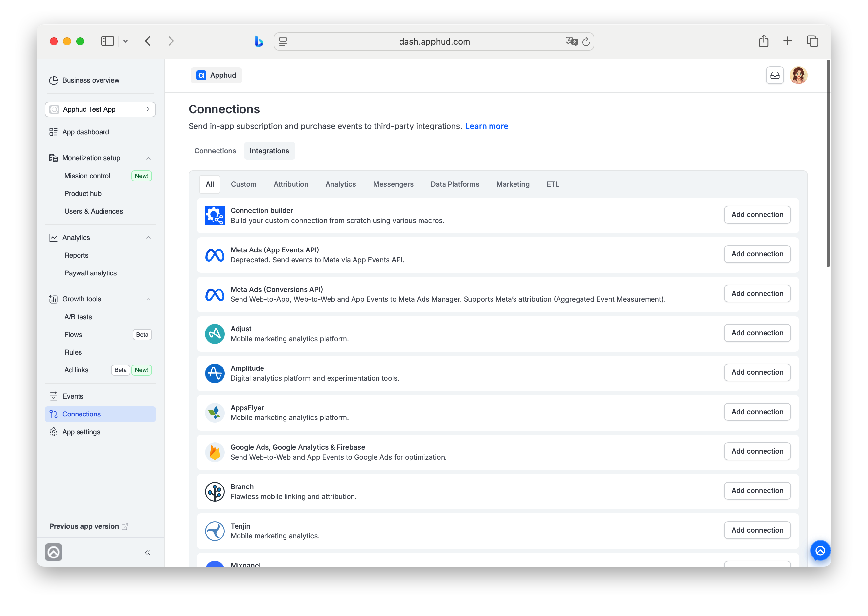The height and width of the screenshot is (616, 868).
Task: Collapse the Analytics section chevron
Action: 148,238
